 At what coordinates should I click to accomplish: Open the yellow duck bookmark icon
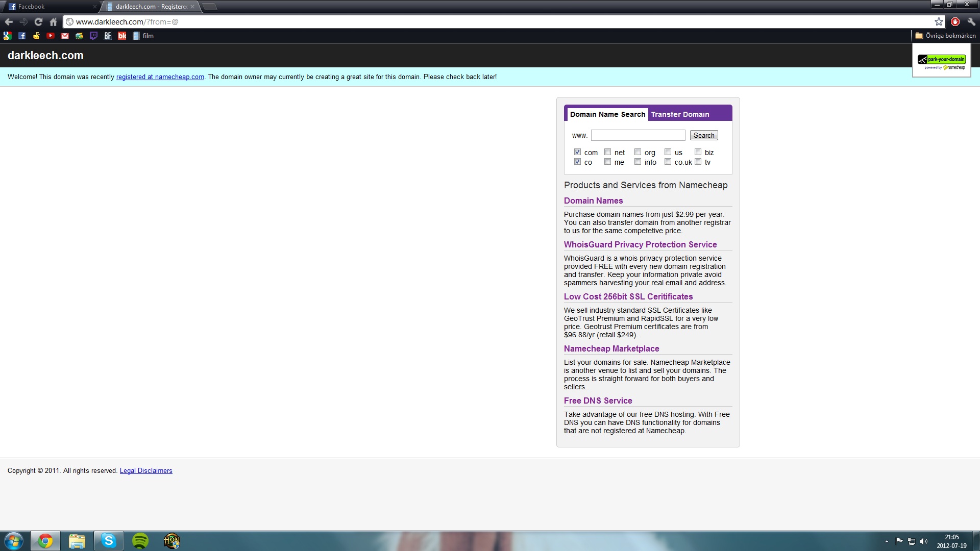point(36,36)
